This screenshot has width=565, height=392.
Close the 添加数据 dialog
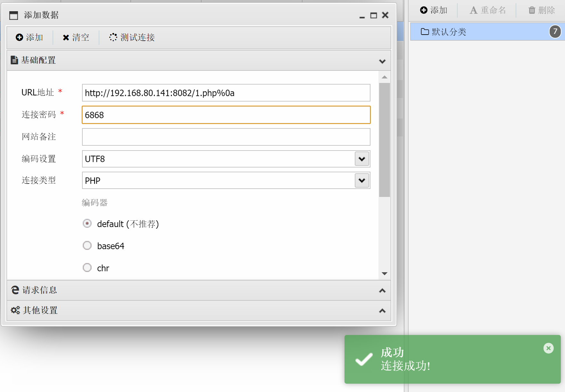click(x=385, y=15)
